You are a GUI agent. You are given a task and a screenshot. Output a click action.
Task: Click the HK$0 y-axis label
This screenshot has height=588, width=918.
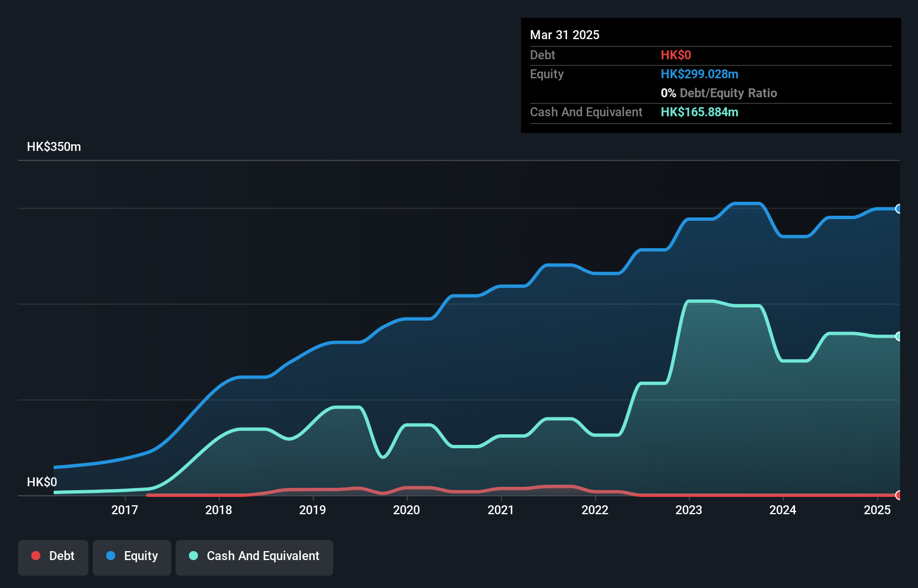click(42, 482)
